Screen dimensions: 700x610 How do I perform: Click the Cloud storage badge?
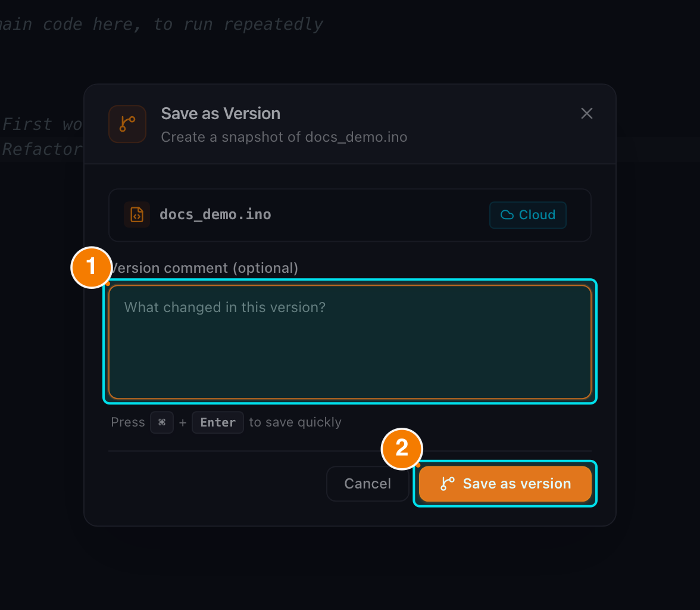pyautogui.click(x=527, y=215)
